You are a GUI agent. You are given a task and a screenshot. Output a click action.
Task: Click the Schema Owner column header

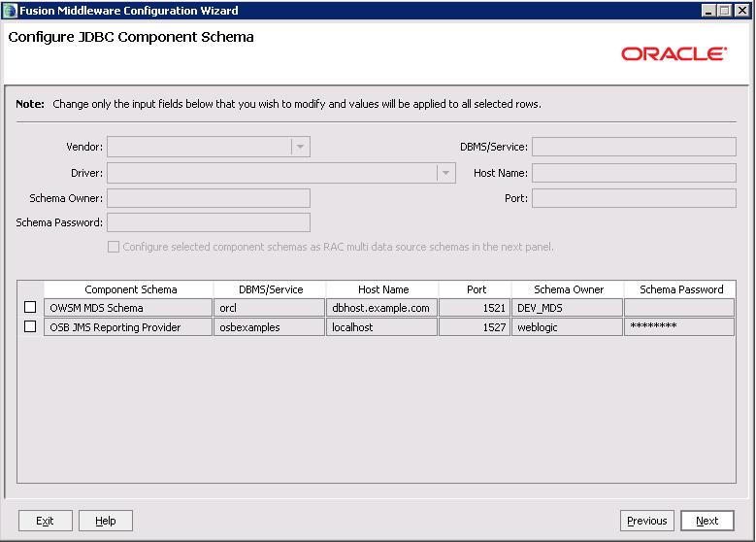click(568, 289)
